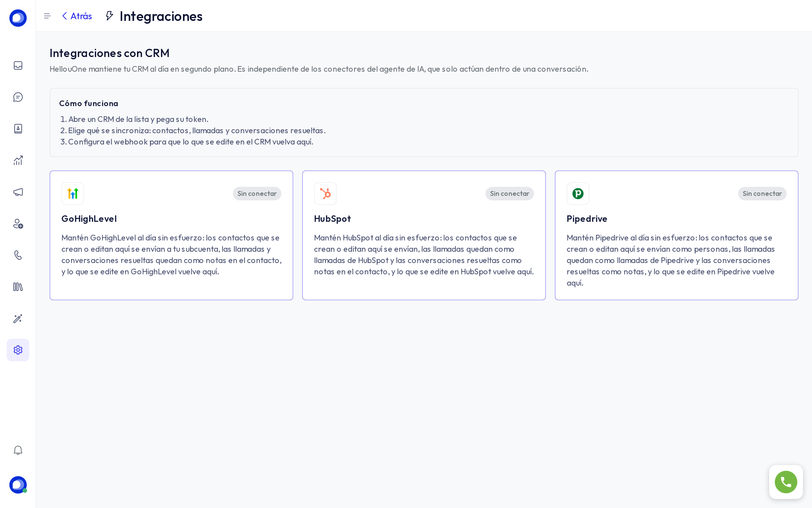Click the Pipedrive card description text

(x=671, y=260)
